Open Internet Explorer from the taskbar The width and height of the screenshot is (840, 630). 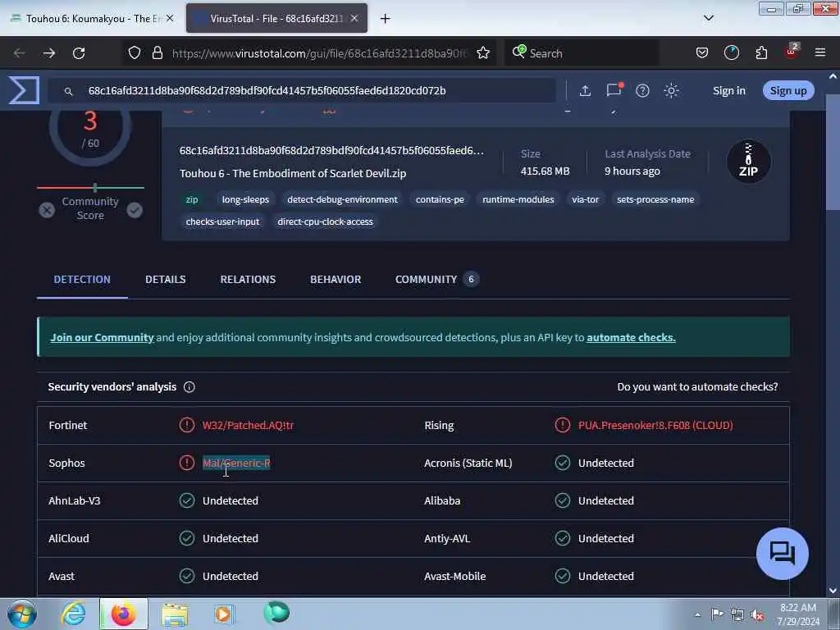pyautogui.click(x=73, y=614)
